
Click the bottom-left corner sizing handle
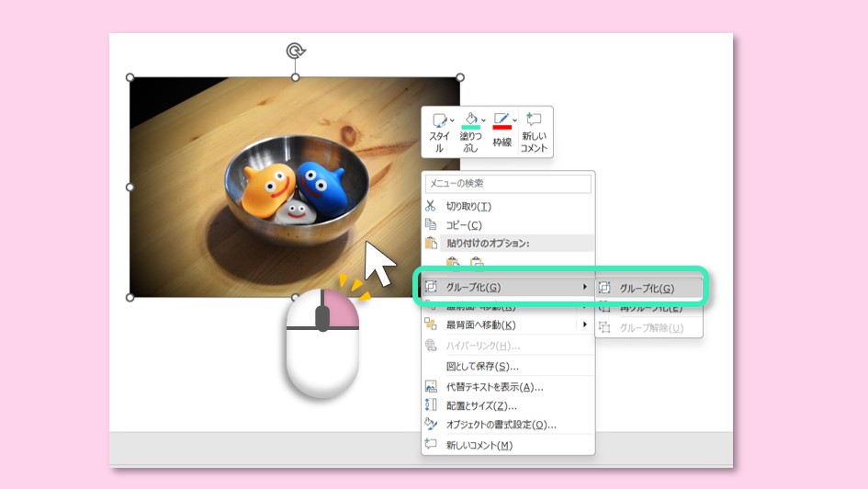(x=130, y=298)
